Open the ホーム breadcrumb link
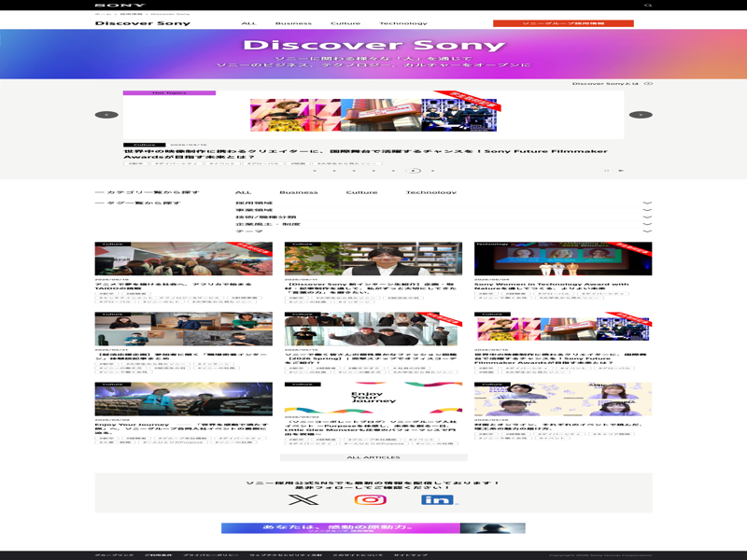747x560 pixels. click(x=103, y=14)
